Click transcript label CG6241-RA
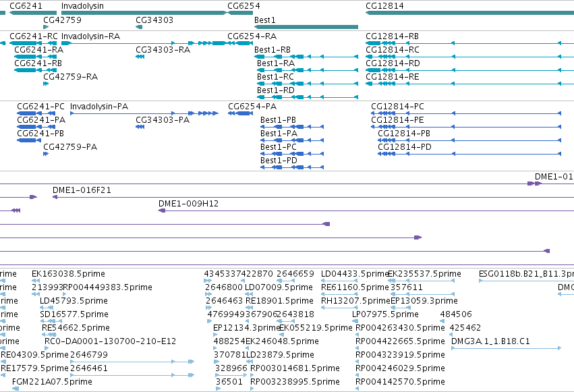574x392 pixels. (x=39, y=49)
